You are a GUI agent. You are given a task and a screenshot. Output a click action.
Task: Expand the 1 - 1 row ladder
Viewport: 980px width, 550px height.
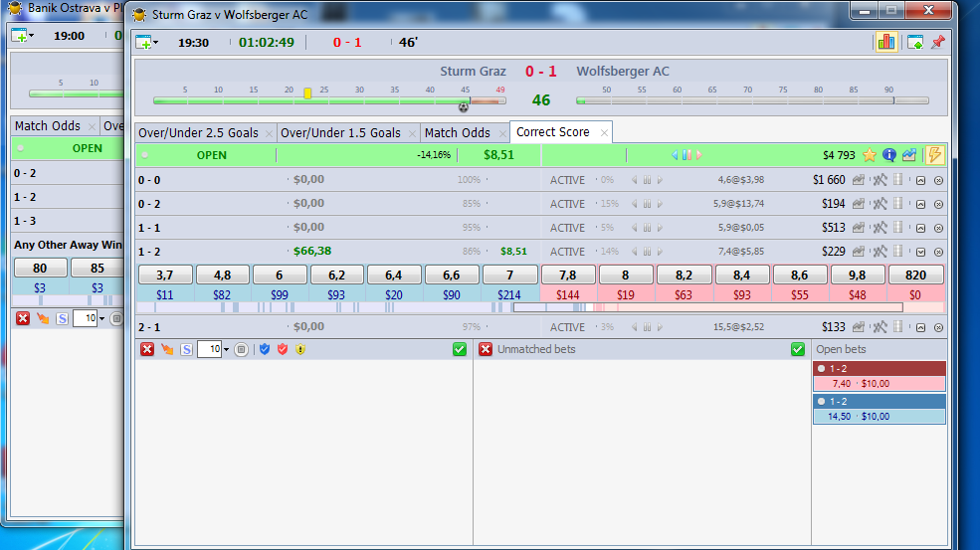click(920, 228)
